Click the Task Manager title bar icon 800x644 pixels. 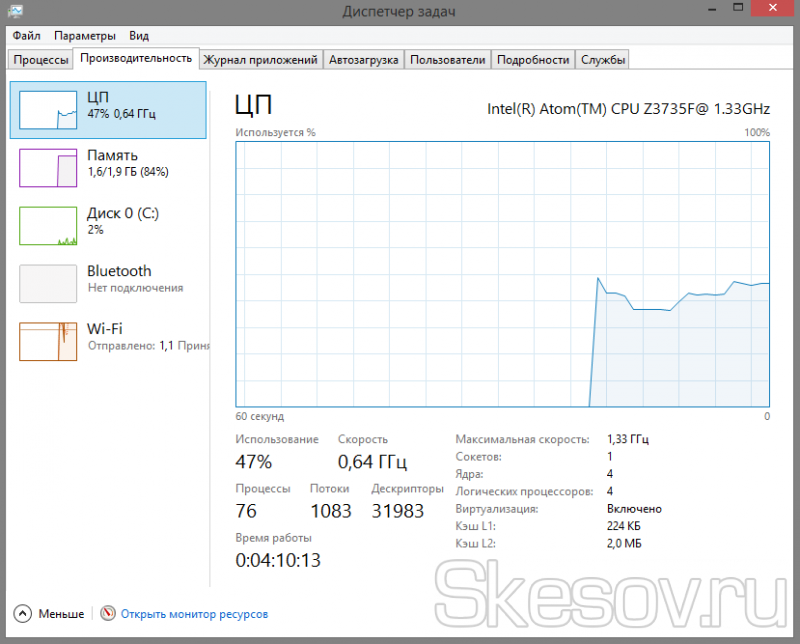click(x=15, y=11)
